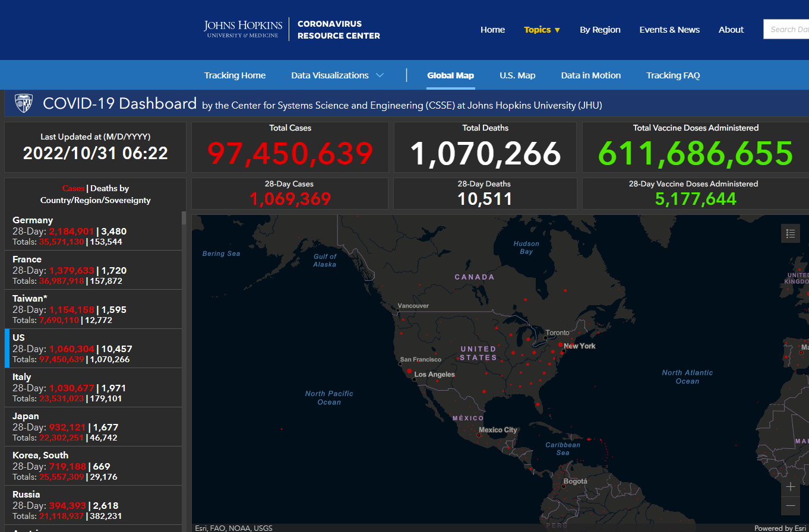Go to Tracking Home
809x532 pixels.
235,75
